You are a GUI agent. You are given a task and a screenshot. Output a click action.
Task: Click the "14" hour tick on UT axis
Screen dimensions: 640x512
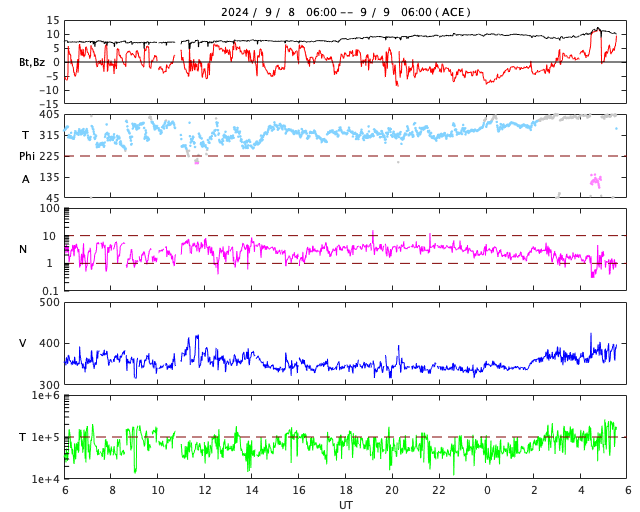point(252,490)
